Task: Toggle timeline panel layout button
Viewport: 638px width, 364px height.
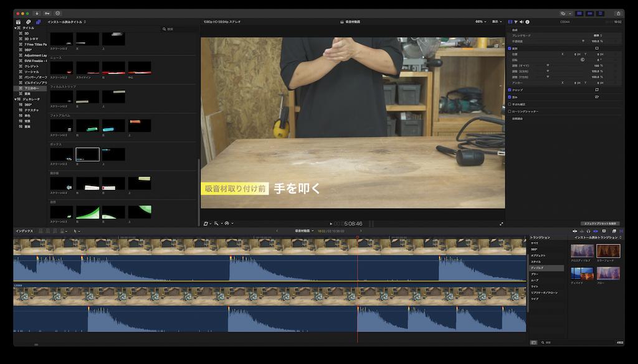Action: click(590, 14)
